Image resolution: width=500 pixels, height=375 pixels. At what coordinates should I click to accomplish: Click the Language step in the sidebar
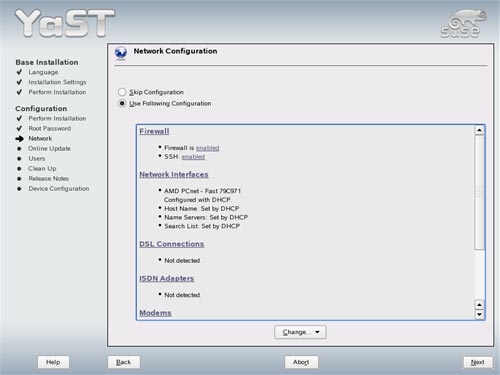coord(43,72)
